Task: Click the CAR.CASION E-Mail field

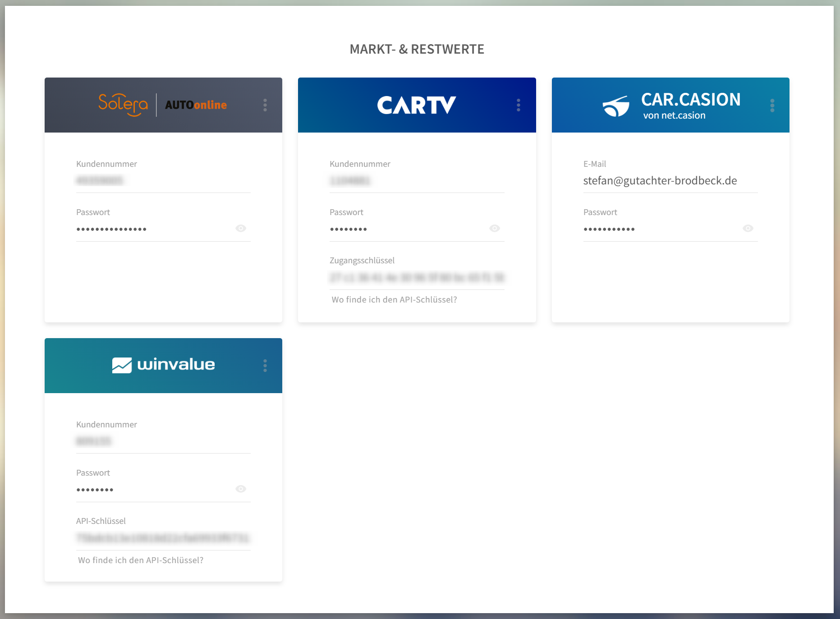Action: click(x=670, y=181)
